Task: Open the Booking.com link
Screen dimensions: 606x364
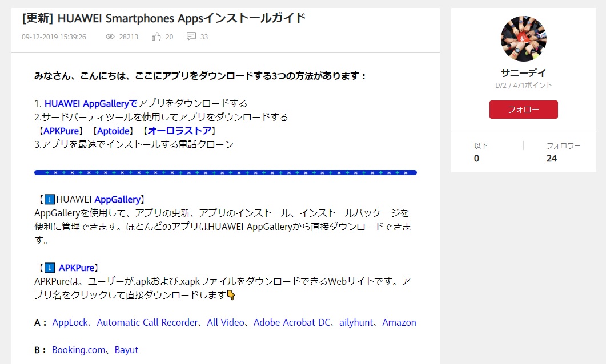Action: point(78,350)
